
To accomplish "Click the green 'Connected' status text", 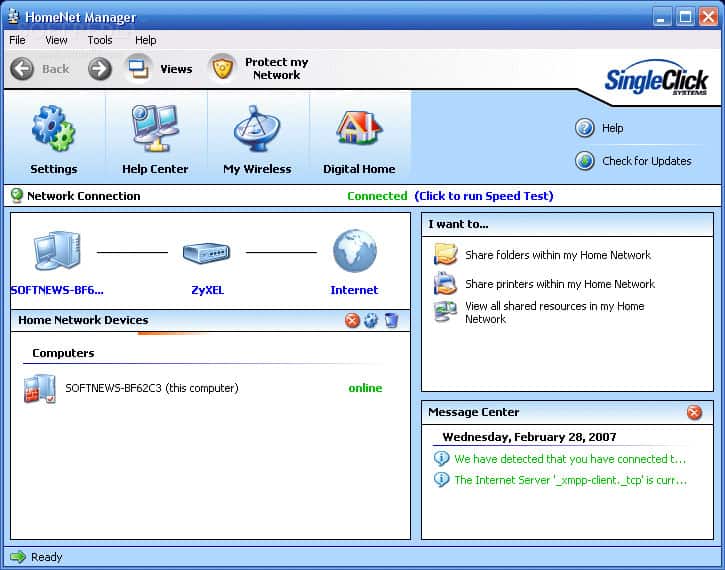I will (x=377, y=196).
